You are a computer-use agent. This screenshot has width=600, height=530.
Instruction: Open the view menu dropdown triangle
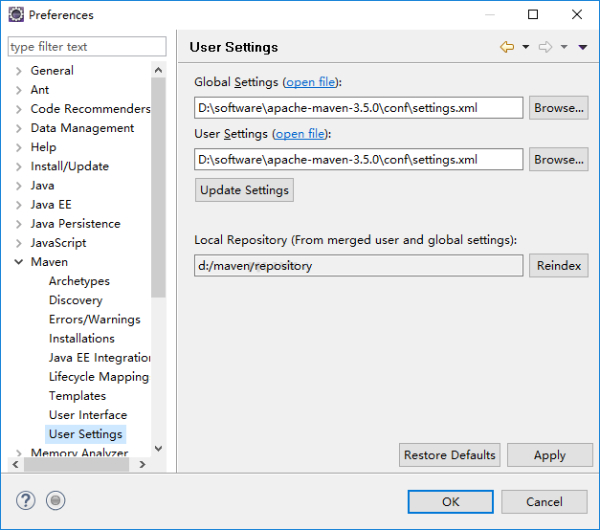pyautogui.click(x=583, y=47)
